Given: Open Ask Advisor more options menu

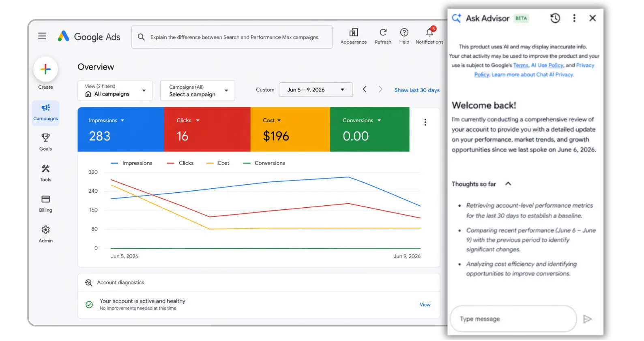Looking at the screenshot, I should click(x=574, y=18).
